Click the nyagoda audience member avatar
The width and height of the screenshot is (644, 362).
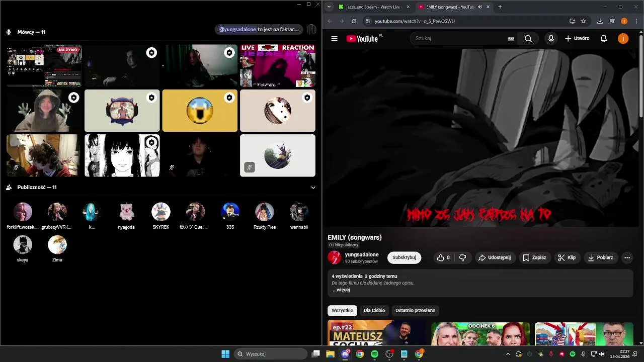pyautogui.click(x=126, y=212)
